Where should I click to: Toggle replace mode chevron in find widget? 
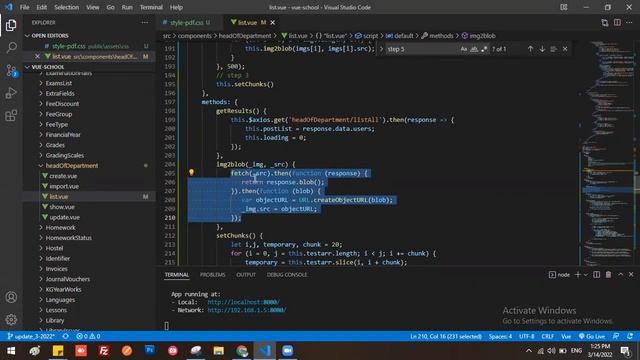(381, 49)
